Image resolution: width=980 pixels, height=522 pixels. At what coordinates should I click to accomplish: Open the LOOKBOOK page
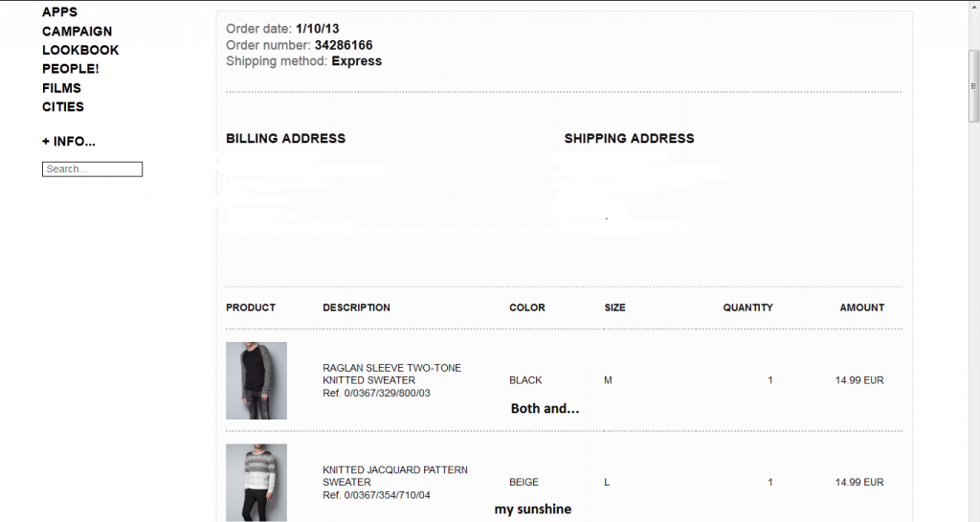click(80, 50)
